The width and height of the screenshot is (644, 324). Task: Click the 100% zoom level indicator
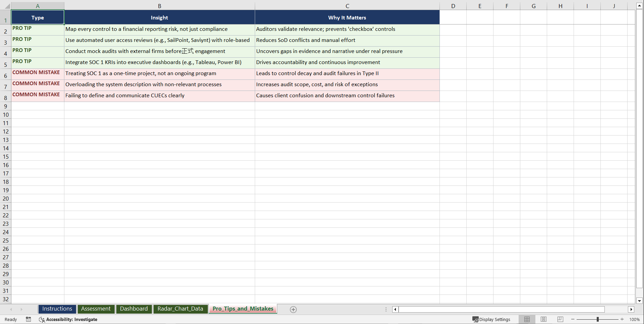point(635,319)
